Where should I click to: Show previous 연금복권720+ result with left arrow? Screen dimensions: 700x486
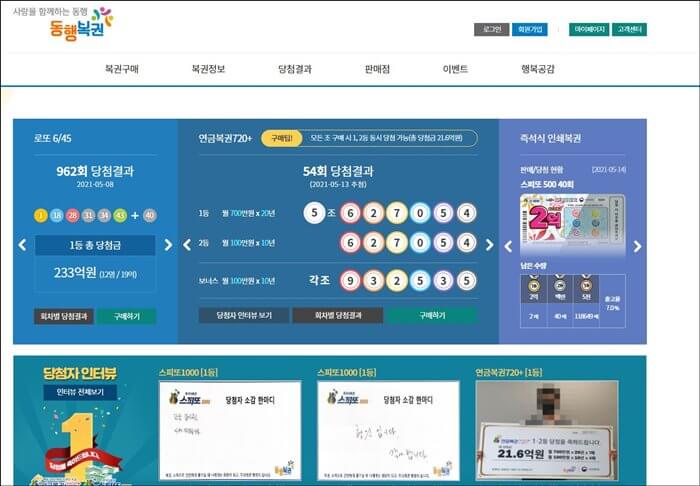point(187,245)
